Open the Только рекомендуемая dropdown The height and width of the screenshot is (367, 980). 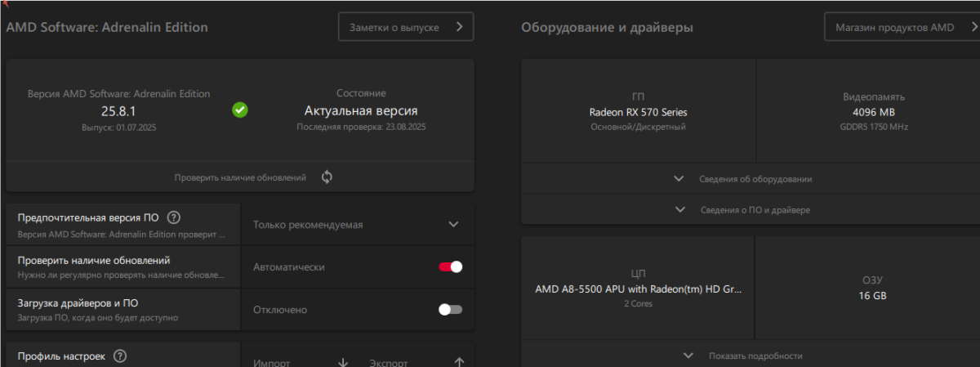click(x=357, y=224)
